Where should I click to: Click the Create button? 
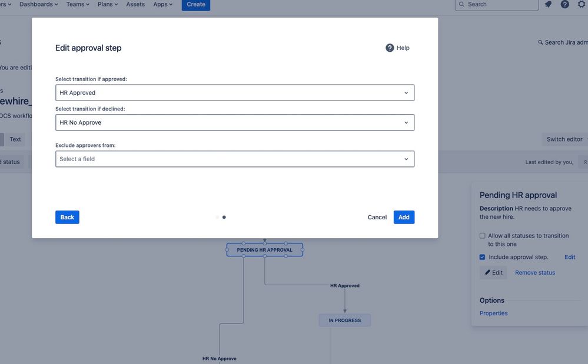(x=196, y=5)
